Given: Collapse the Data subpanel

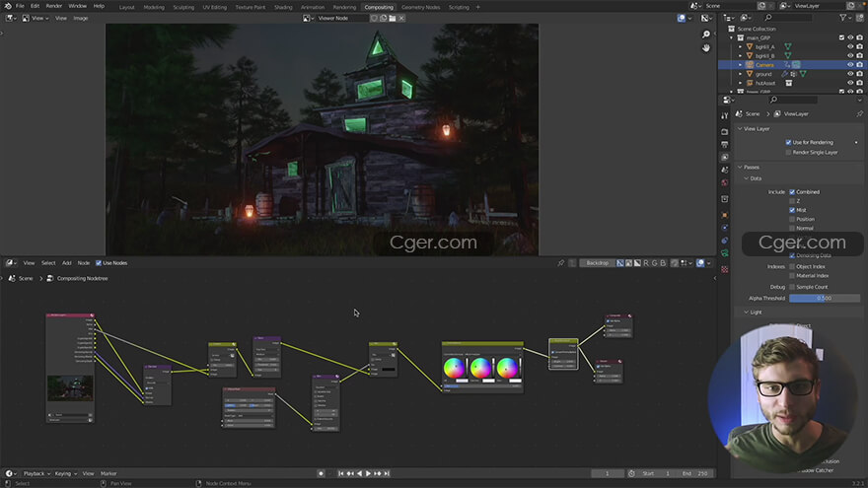Looking at the screenshot, I should (747, 178).
